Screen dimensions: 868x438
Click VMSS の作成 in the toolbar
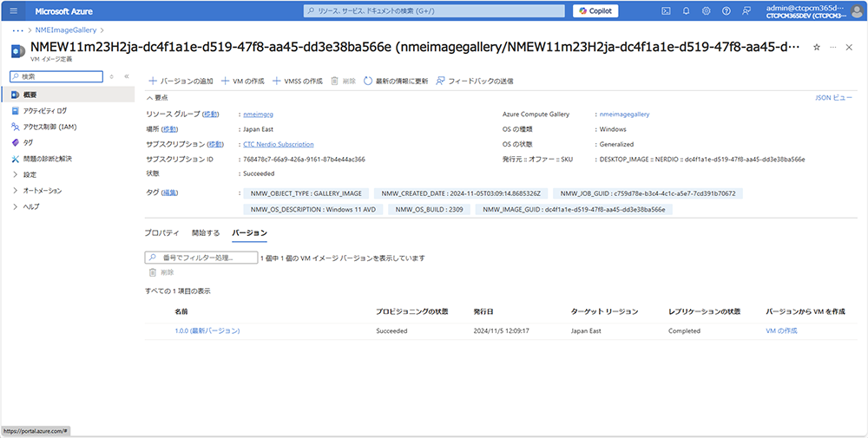pos(297,81)
